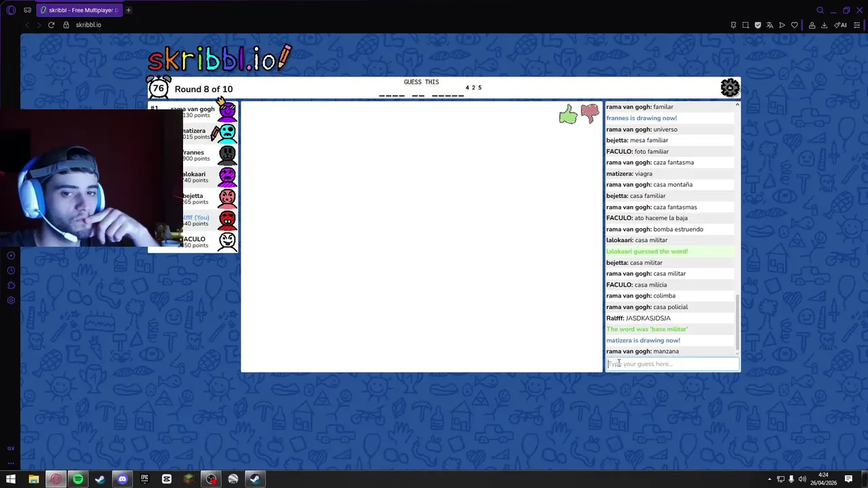Viewport: 868px width, 488px height.
Task: Open the player icon in address bar
Action: coord(782,25)
